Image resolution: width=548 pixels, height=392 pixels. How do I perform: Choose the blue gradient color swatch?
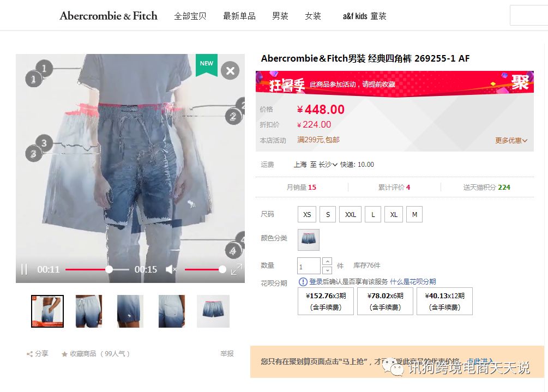click(x=308, y=240)
